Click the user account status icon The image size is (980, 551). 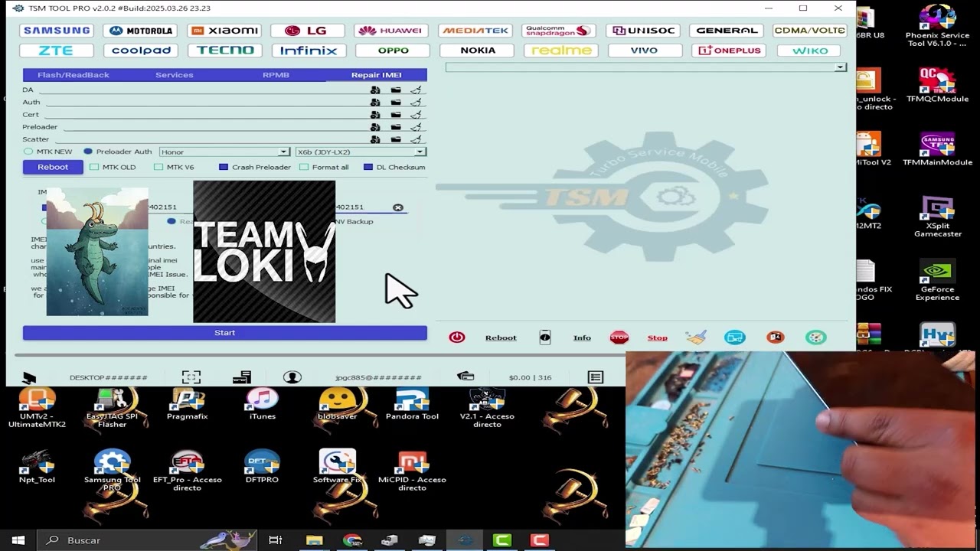click(292, 377)
